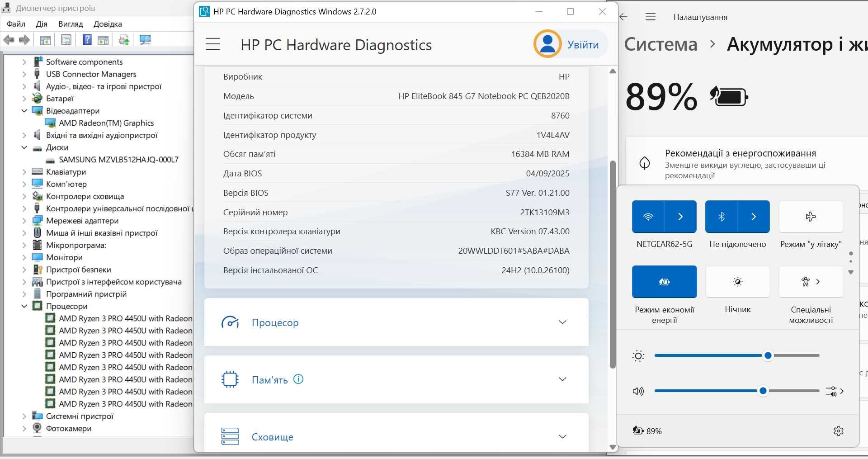Screen dimensions: 868x459
Task: Select AMD Radeon(TM) Graphics device
Action: click(x=106, y=123)
